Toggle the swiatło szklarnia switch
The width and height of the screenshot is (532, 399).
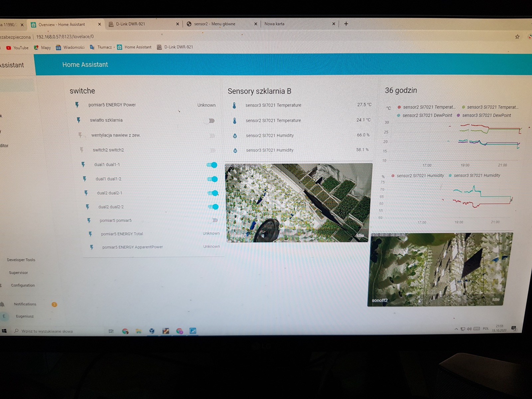point(210,121)
